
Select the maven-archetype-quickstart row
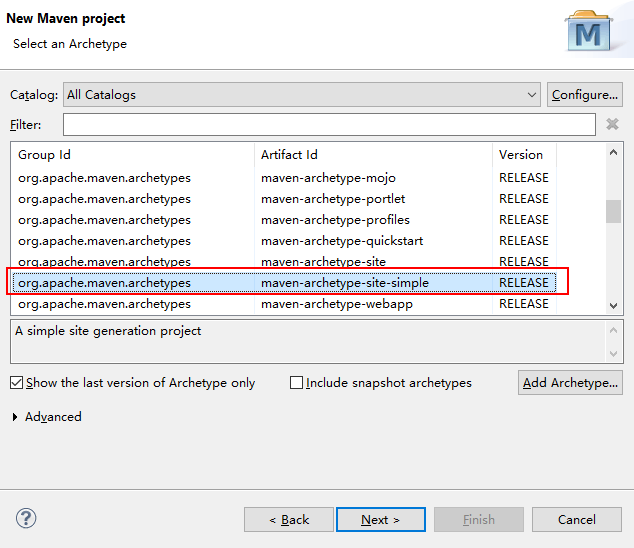coord(284,241)
